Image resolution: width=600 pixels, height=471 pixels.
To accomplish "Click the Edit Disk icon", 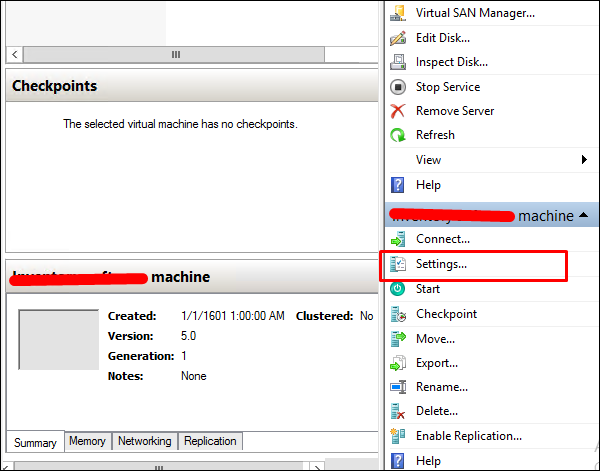I will [x=398, y=38].
